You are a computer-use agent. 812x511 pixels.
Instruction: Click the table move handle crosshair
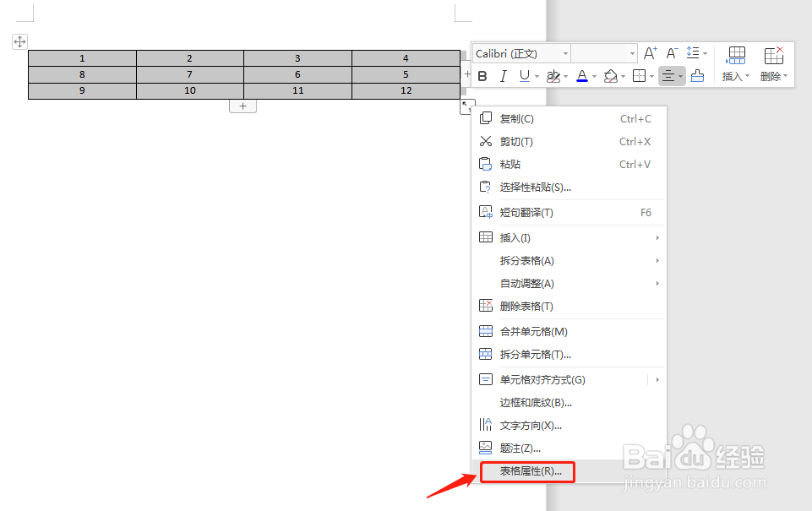coord(19,41)
